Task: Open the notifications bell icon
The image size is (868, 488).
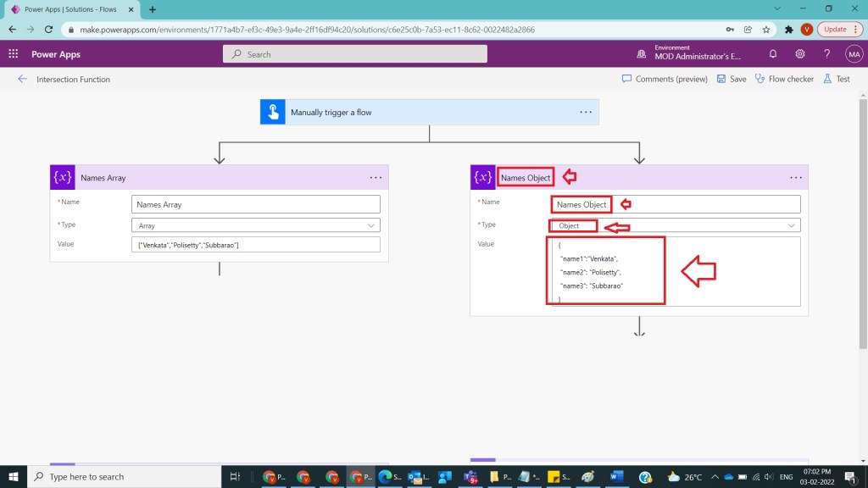Action: point(773,53)
